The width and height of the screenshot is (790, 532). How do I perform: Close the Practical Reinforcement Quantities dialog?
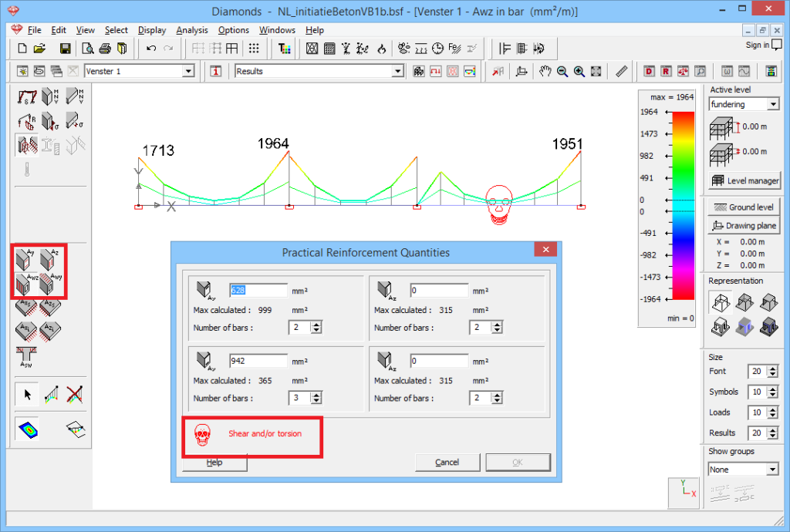pos(545,250)
